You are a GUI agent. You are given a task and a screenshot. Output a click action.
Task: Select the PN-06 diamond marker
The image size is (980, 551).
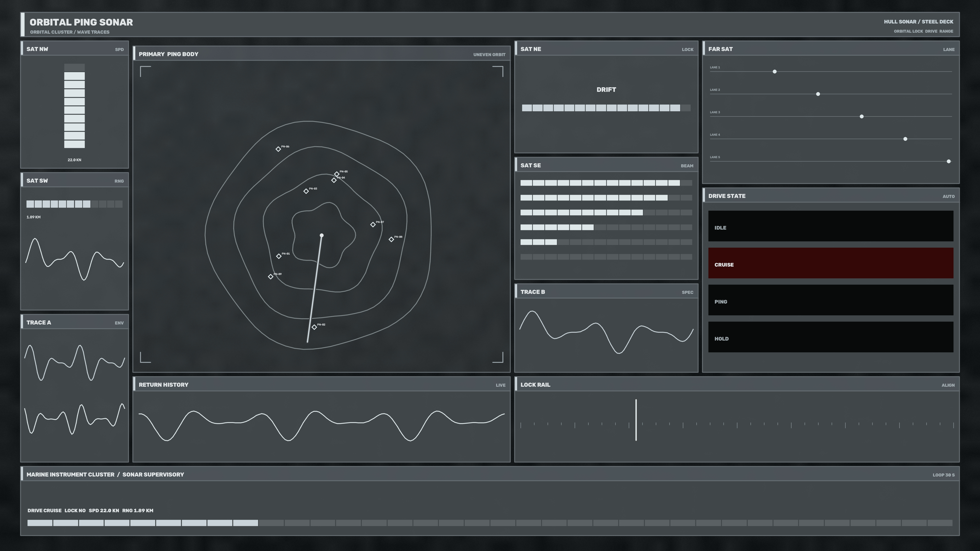click(x=278, y=149)
